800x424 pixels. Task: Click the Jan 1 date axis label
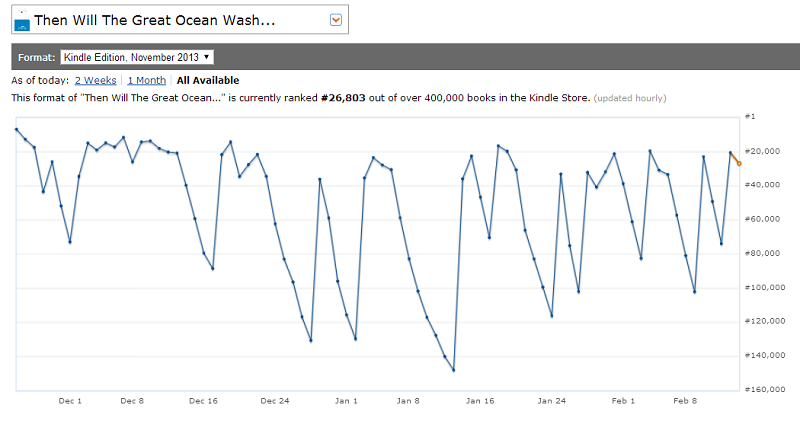(x=346, y=400)
